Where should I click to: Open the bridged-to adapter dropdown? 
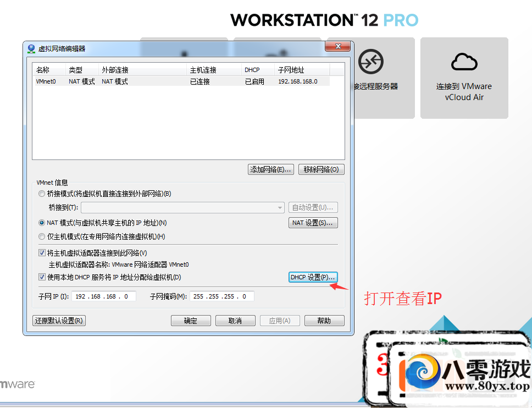click(279, 207)
